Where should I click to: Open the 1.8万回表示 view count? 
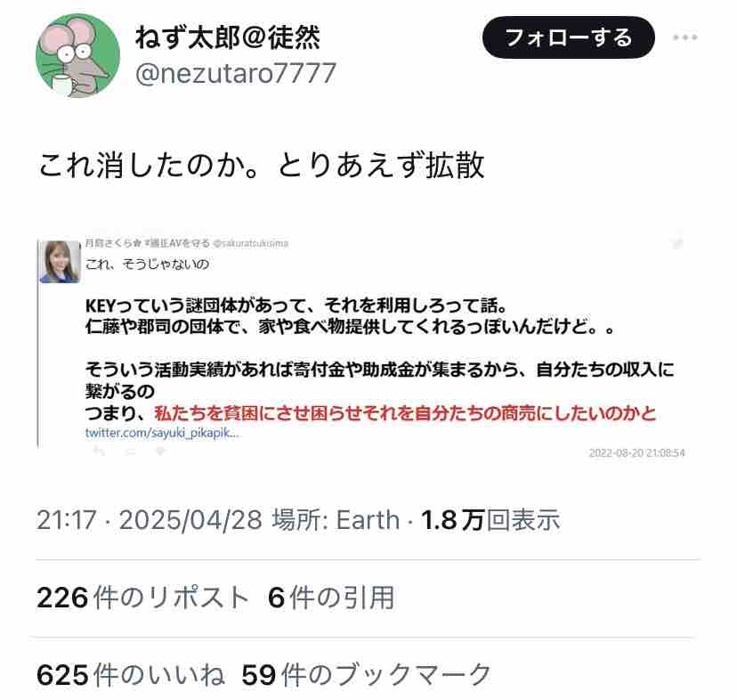coord(490,520)
